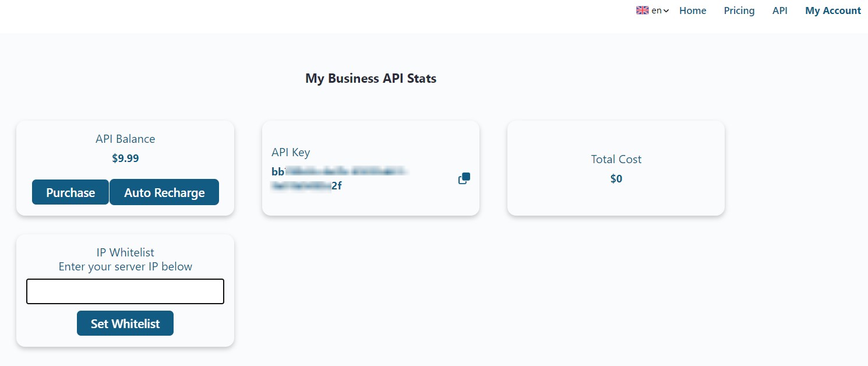Go to the Home page
Screen dimensions: 868x366
pyautogui.click(x=693, y=10)
